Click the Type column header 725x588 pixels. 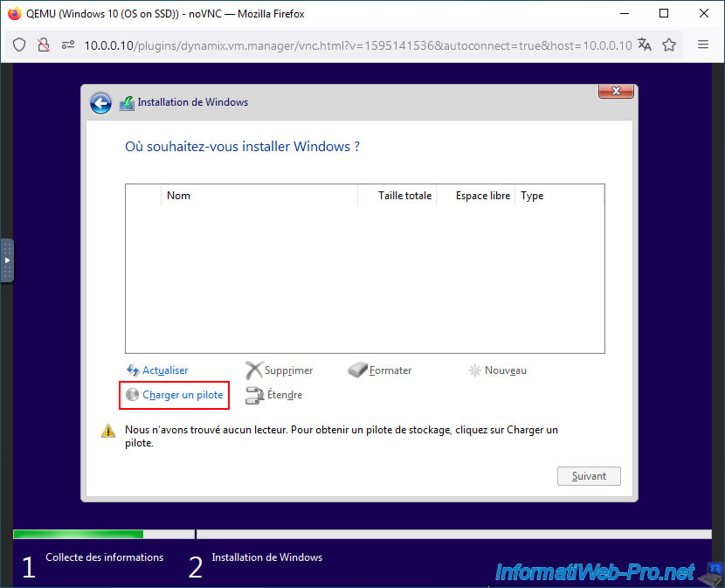(x=559, y=196)
